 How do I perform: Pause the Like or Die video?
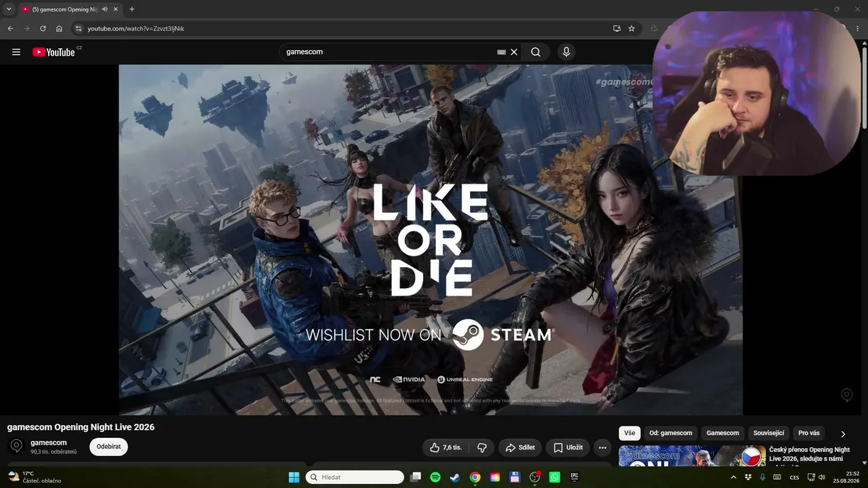431,239
